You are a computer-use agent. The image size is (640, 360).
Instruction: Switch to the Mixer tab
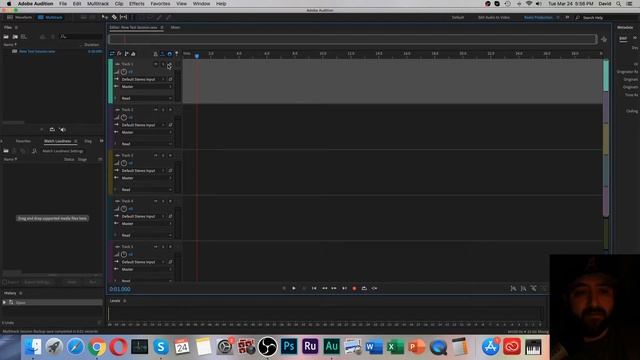click(x=176, y=27)
